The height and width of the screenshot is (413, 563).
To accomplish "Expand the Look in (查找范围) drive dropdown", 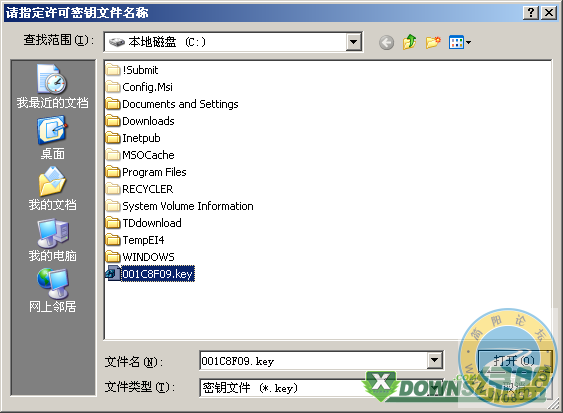I will coord(354,42).
